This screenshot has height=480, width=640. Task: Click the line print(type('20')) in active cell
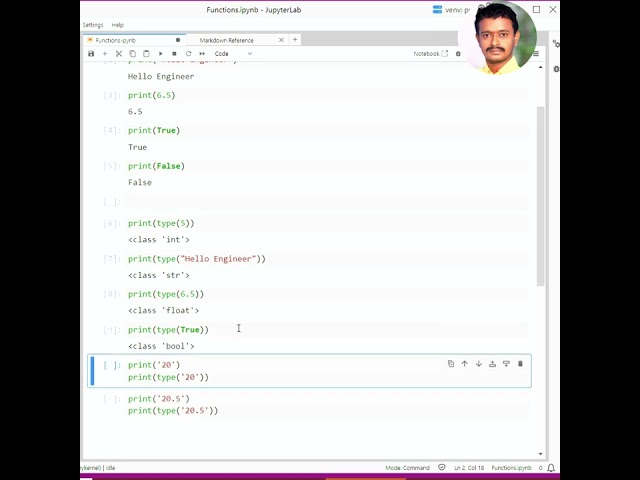click(x=168, y=377)
